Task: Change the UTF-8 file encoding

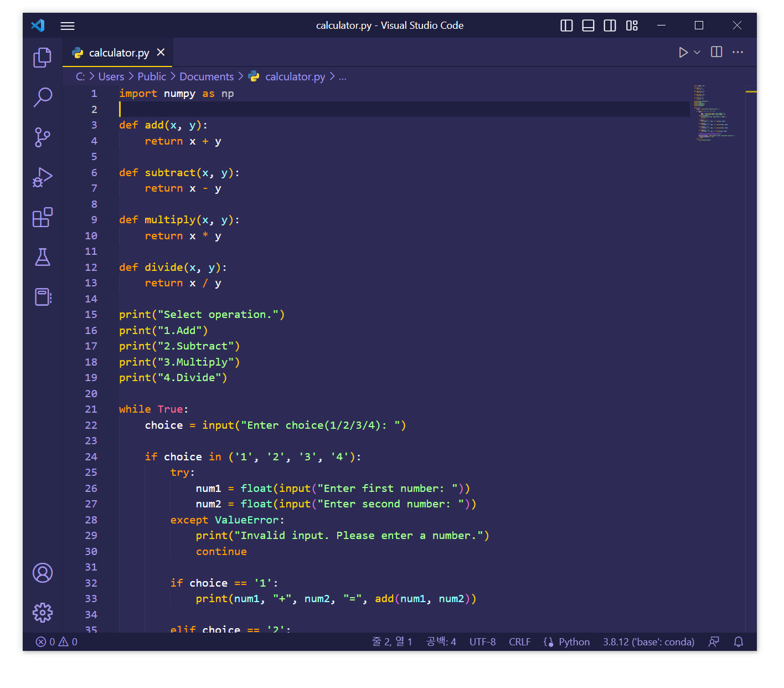Action: pyautogui.click(x=482, y=641)
